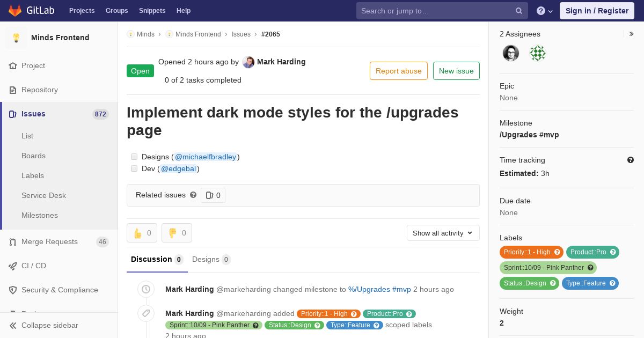Open List under Issues in sidebar
This screenshot has height=338, width=644.
tap(27, 136)
